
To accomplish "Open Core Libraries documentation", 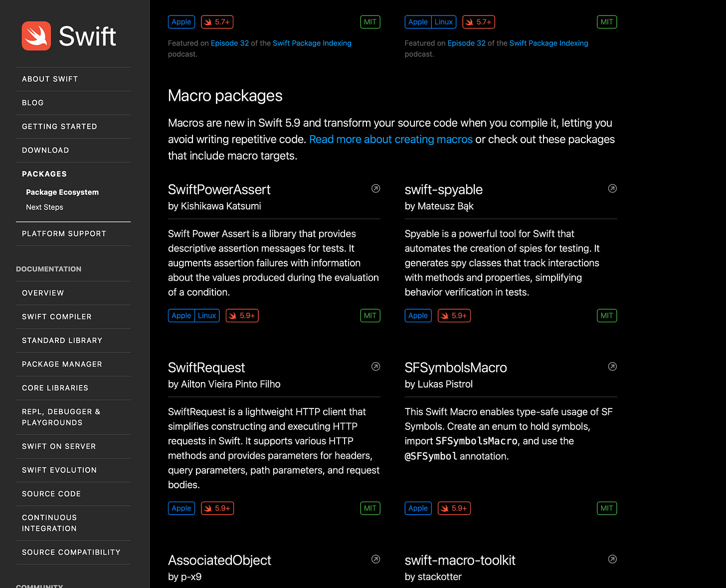I will point(55,388).
